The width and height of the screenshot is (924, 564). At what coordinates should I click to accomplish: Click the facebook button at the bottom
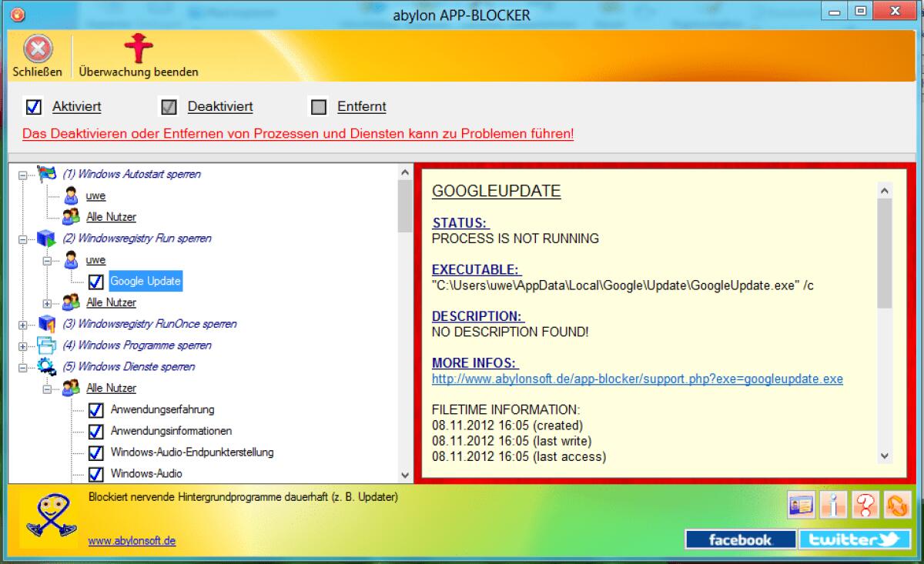tap(740, 539)
